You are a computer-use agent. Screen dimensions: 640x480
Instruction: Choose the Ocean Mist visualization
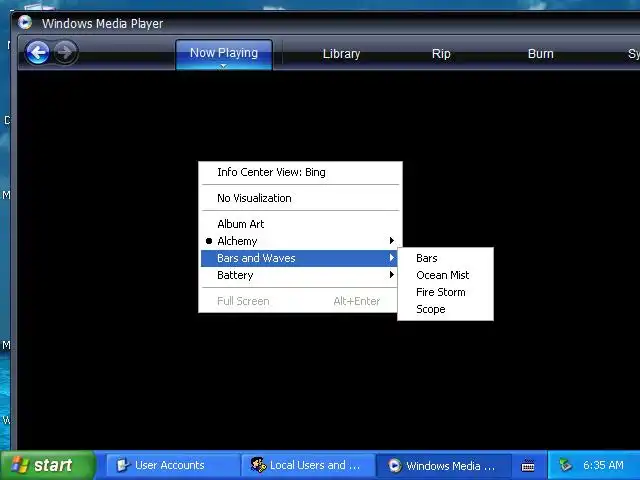445,275
